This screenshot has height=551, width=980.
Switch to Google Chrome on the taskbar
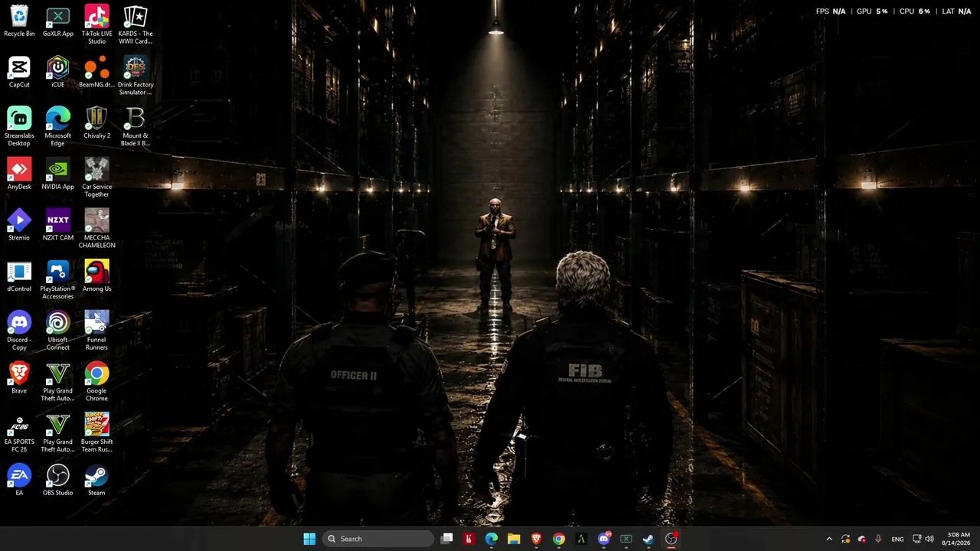pos(559,539)
